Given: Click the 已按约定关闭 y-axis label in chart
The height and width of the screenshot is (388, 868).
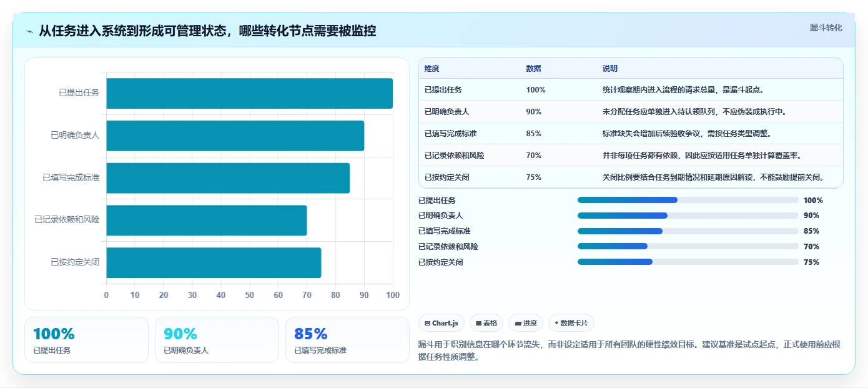Looking at the screenshot, I should [x=75, y=262].
